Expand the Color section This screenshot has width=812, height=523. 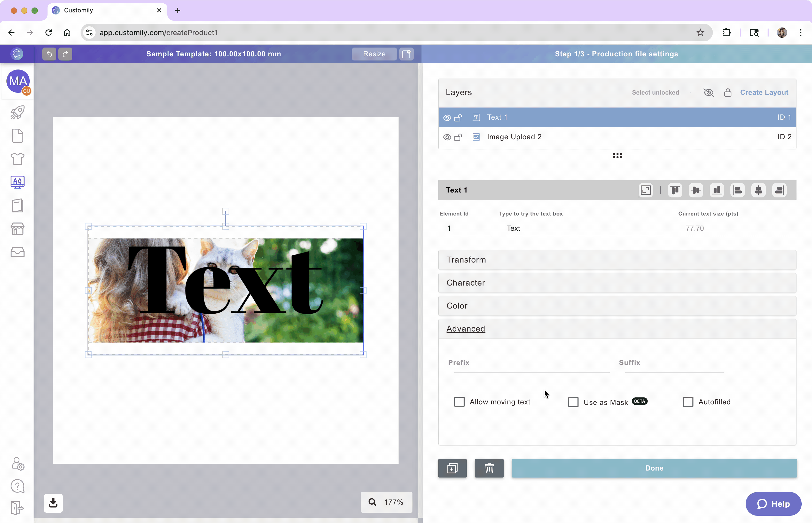tap(617, 306)
